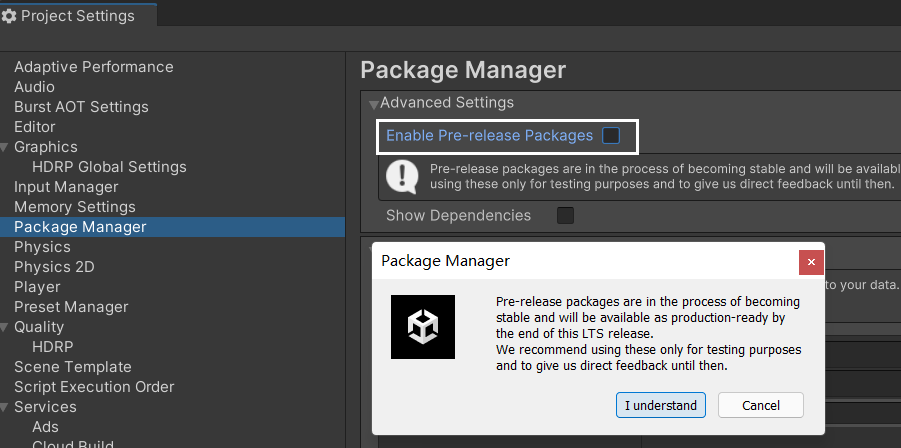Select Package Manager in the sidebar
The width and height of the screenshot is (901, 448).
[x=172, y=227]
